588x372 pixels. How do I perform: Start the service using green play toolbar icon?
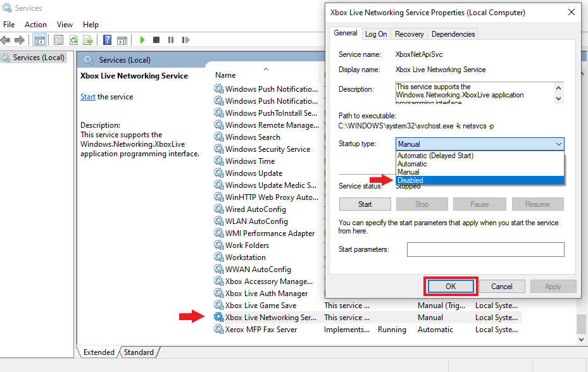coord(142,39)
